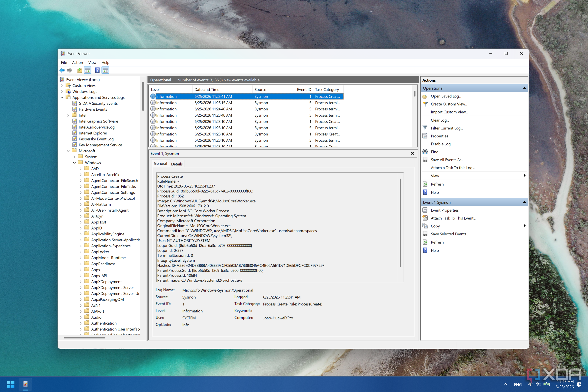This screenshot has width=588, height=392.
Task: Open the View submenu arrow in Actions
Action: point(524,176)
